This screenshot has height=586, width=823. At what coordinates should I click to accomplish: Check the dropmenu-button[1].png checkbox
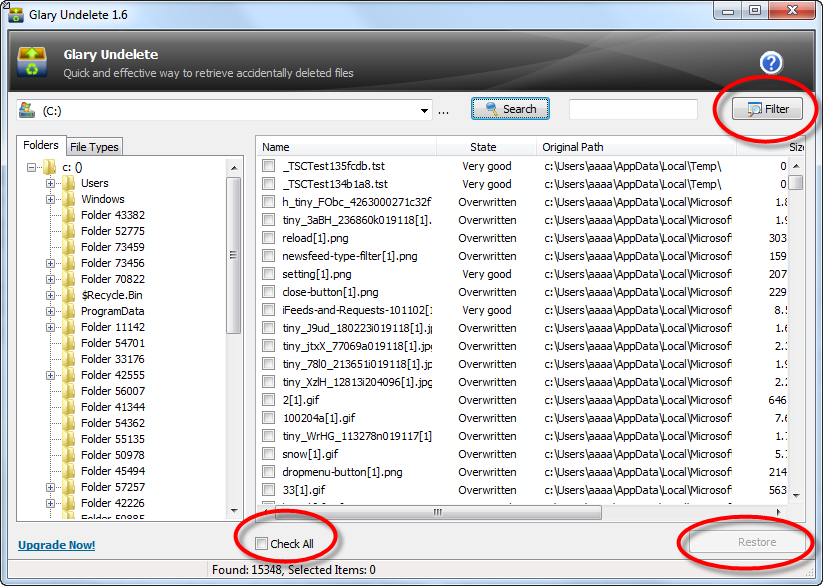pyautogui.click(x=268, y=472)
